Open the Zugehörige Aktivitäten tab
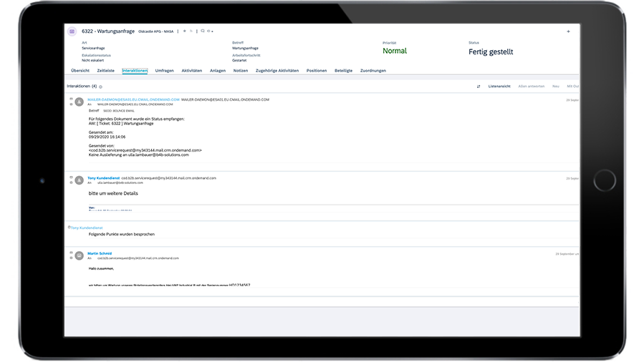The width and height of the screenshot is (644, 362). pos(277,71)
